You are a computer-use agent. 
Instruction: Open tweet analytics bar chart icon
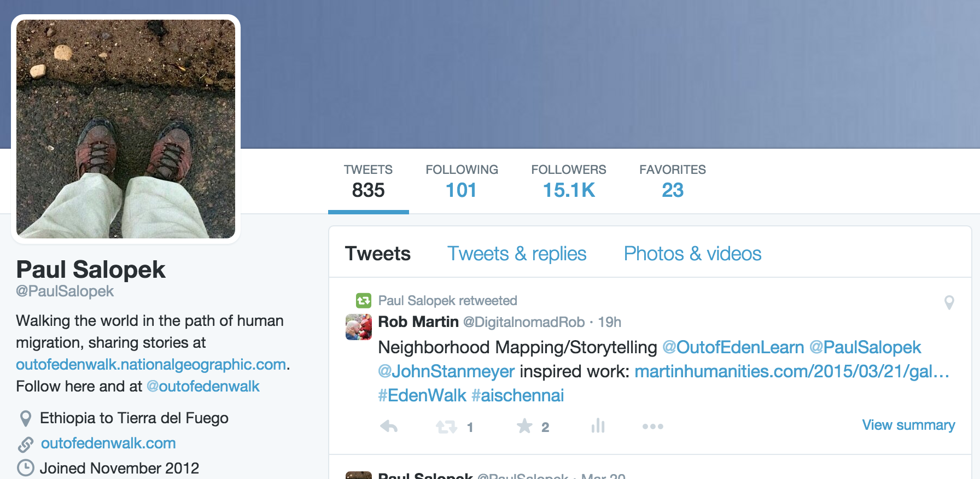coord(598,426)
